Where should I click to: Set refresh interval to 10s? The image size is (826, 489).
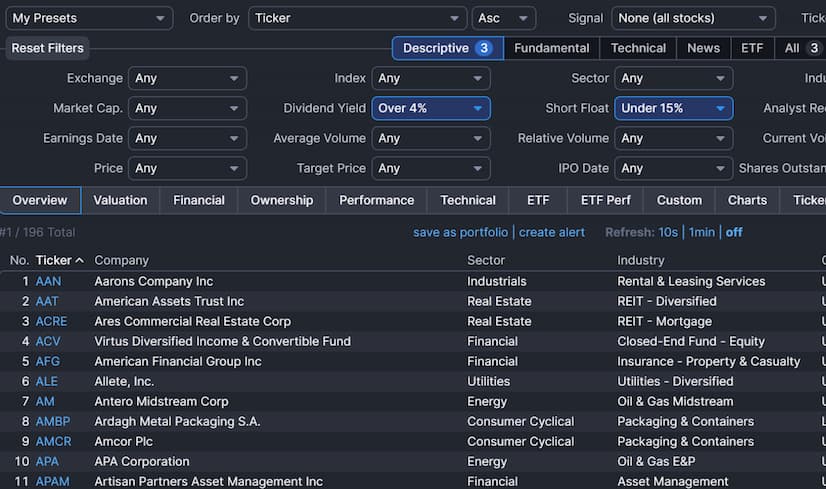tap(667, 232)
